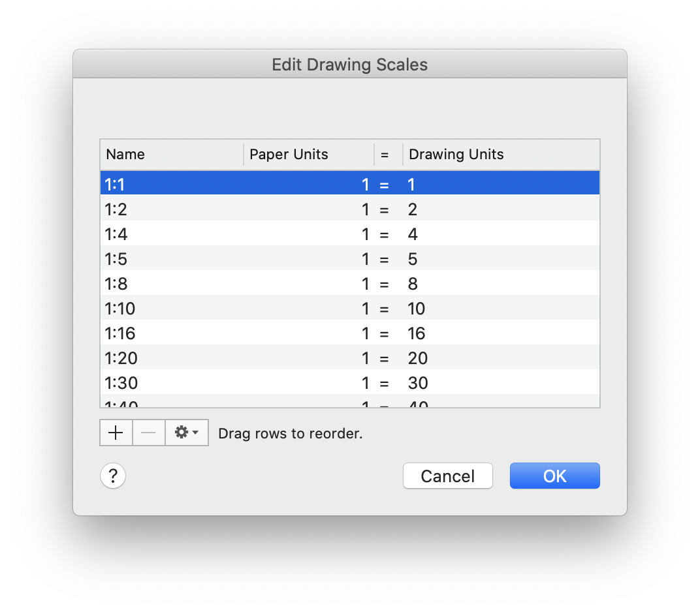
Task: Click the equals sign column header
Action: click(x=385, y=155)
